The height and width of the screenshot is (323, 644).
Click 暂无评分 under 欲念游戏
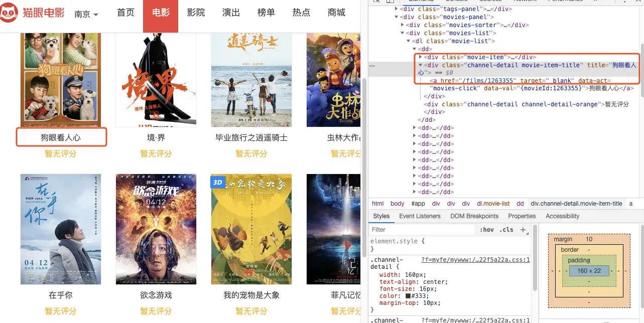pyautogui.click(x=156, y=311)
